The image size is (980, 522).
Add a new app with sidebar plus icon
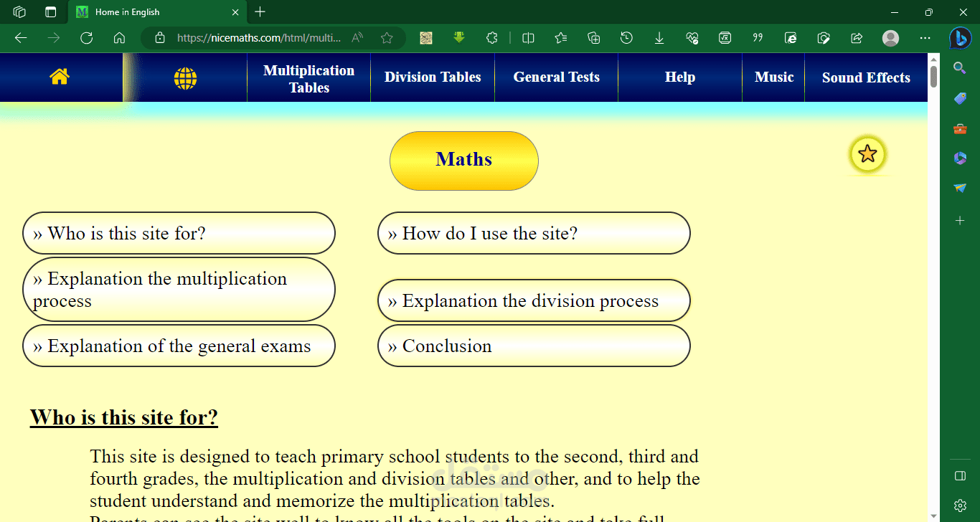pyautogui.click(x=960, y=221)
